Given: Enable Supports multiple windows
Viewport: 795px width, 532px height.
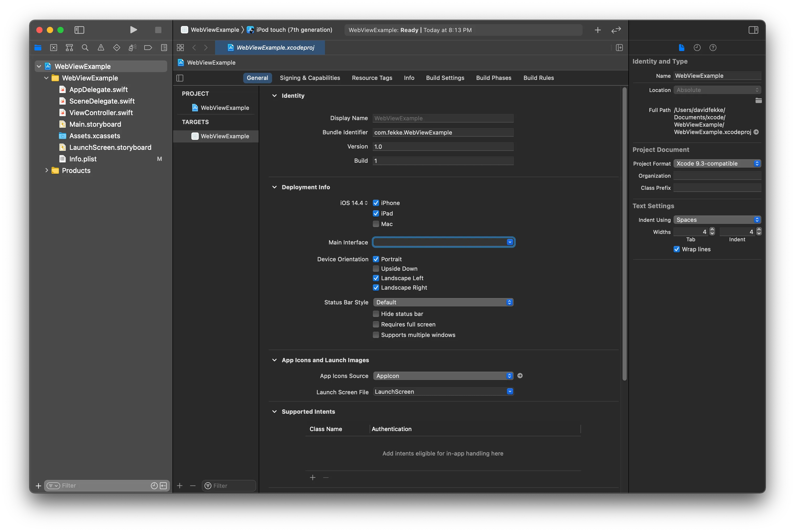Looking at the screenshot, I should point(376,335).
